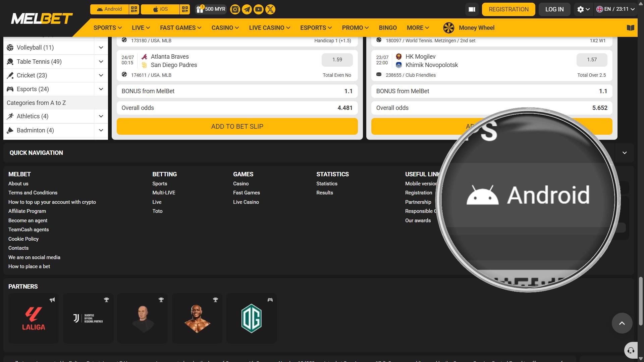The image size is (644, 362).
Task: Select Volleyball (11) in the sidebar
Action: [x=49, y=48]
